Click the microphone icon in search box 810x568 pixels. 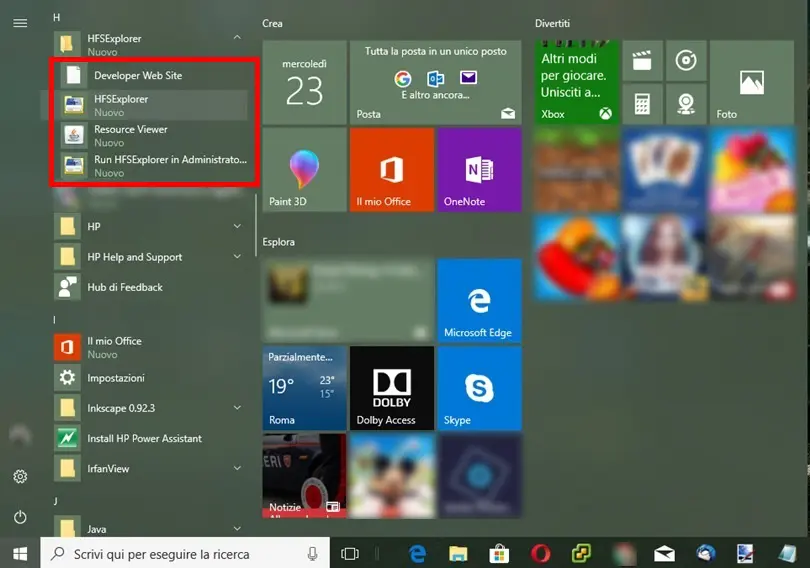coord(312,554)
